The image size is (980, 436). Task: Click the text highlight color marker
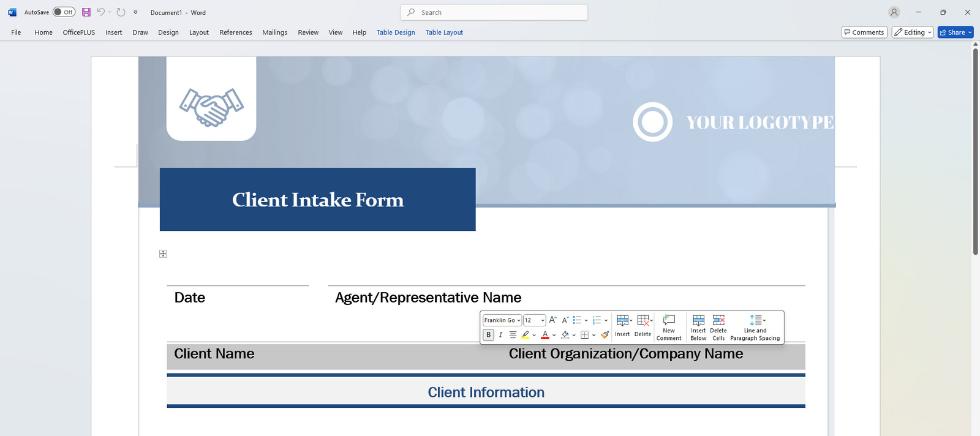click(525, 335)
